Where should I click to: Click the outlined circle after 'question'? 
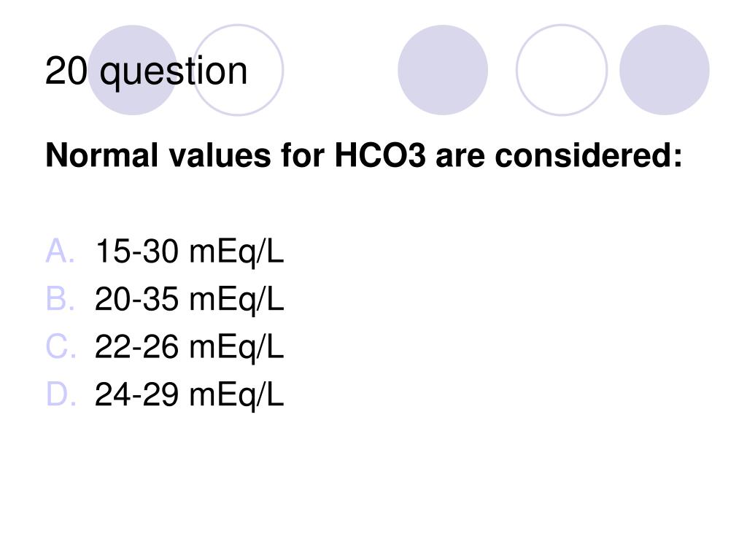pos(239,70)
